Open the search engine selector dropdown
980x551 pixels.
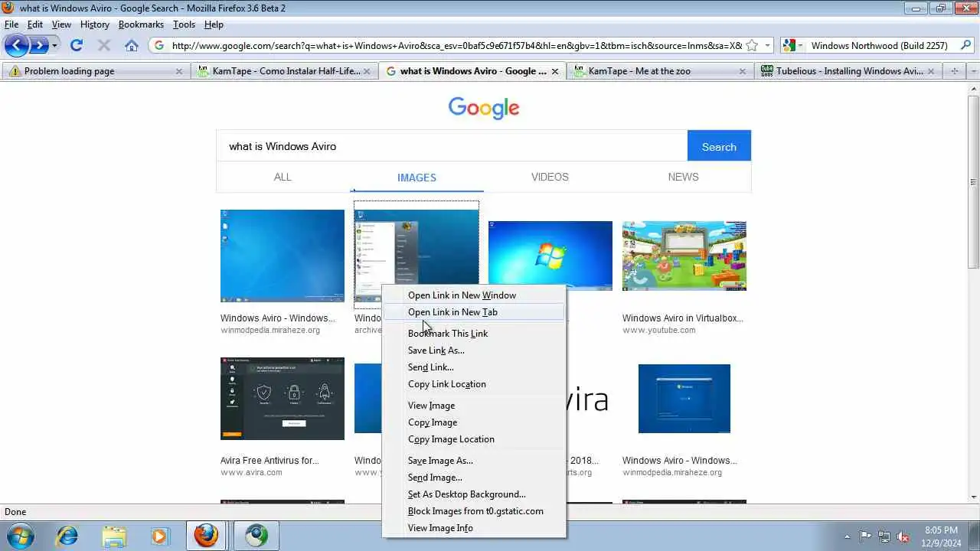click(x=795, y=45)
